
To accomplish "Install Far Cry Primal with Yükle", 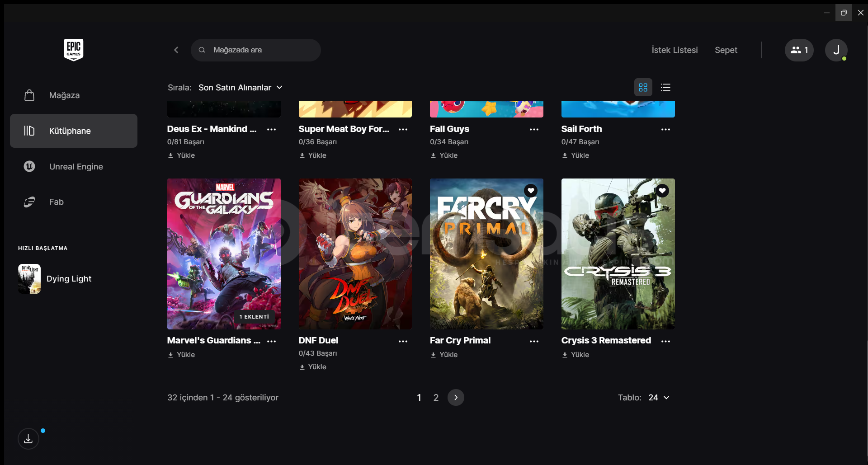I will click(x=444, y=355).
